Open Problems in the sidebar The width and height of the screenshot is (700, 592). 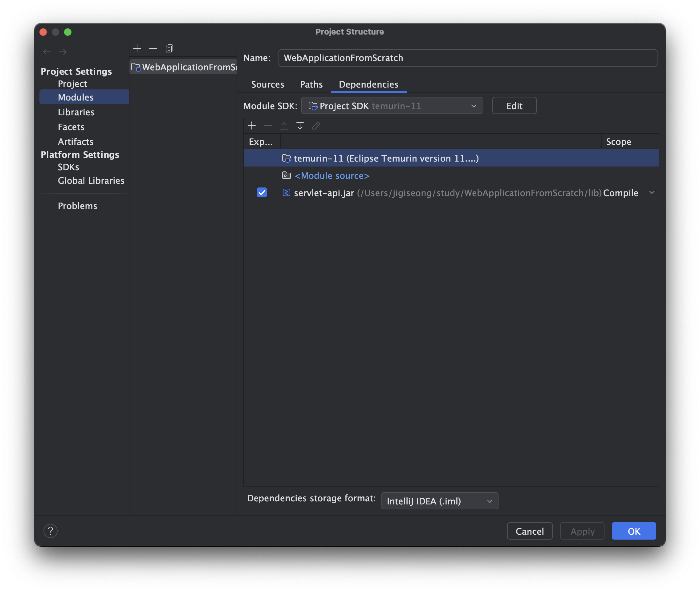click(x=77, y=206)
